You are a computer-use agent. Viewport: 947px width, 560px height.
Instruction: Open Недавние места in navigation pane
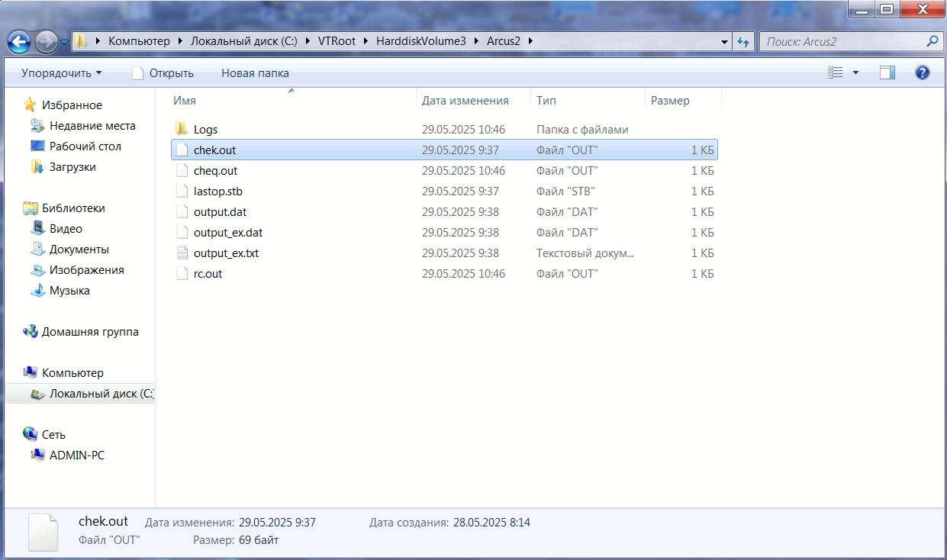92,126
